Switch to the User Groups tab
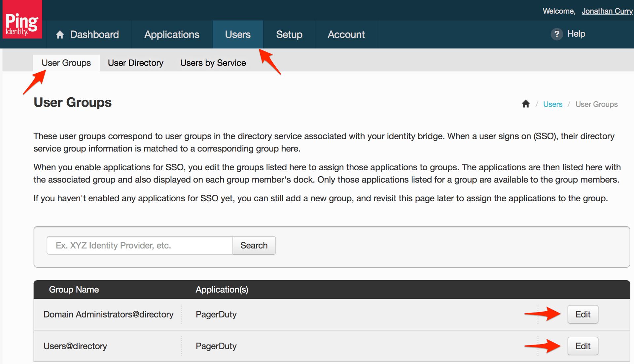Screen dimensions: 634x364 coord(66,63)
